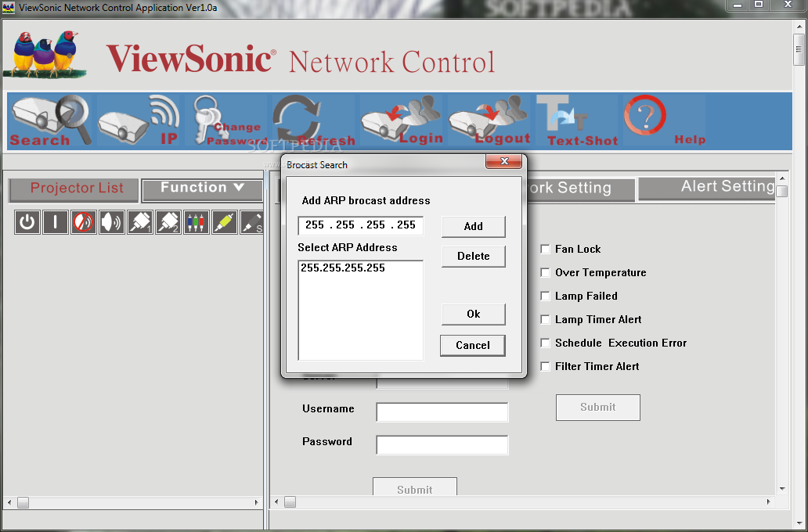Check the Over Temperature alert
This screenshot has height=532, width=808.
(x=545, y=272)
